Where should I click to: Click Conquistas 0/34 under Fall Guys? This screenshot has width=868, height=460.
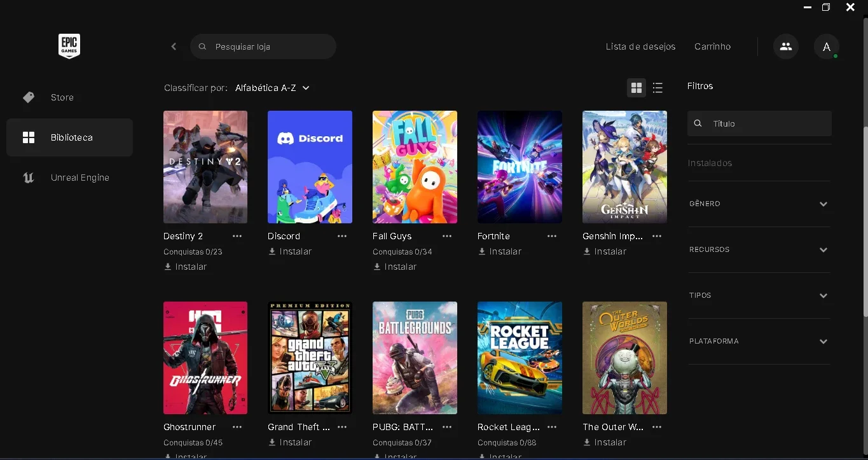point(402,252)
